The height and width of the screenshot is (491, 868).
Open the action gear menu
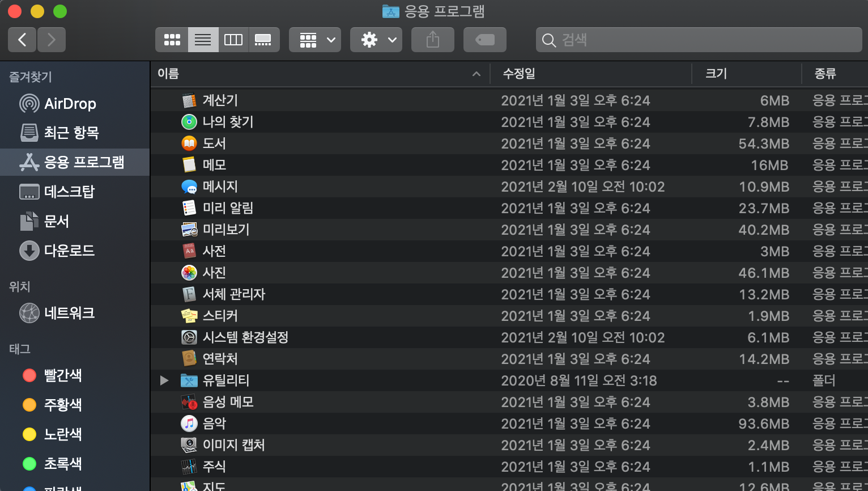click(x=376, y=40)
